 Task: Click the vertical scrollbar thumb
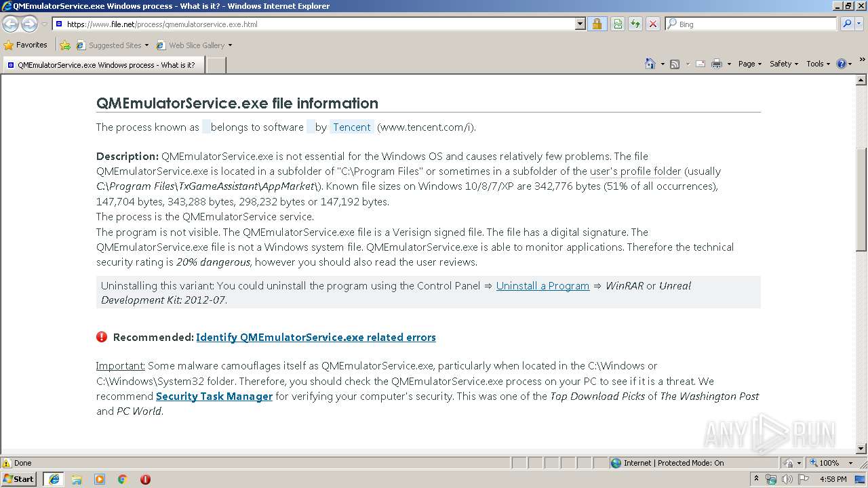tap(861, 199)
